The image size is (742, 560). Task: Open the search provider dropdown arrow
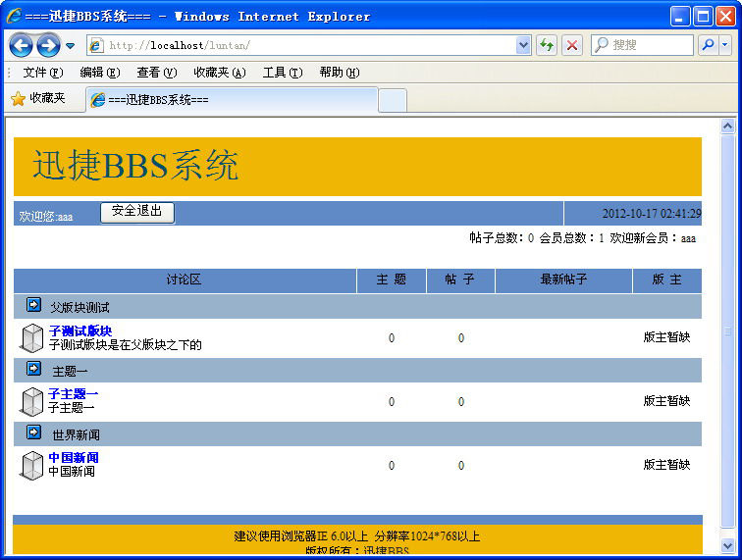point(725,45)
